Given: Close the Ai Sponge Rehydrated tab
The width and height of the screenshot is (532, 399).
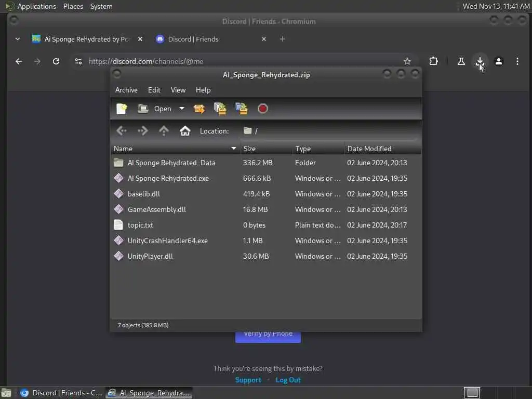Looking at the screenshot, I should pyautogui.click(x=140, y=39).
